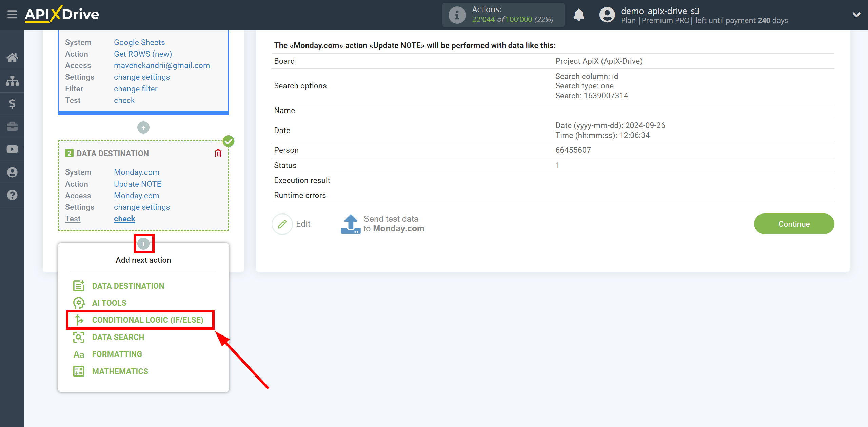868x427 pixels.
Task: Click Time value 12:06:34
Action: 603,135
